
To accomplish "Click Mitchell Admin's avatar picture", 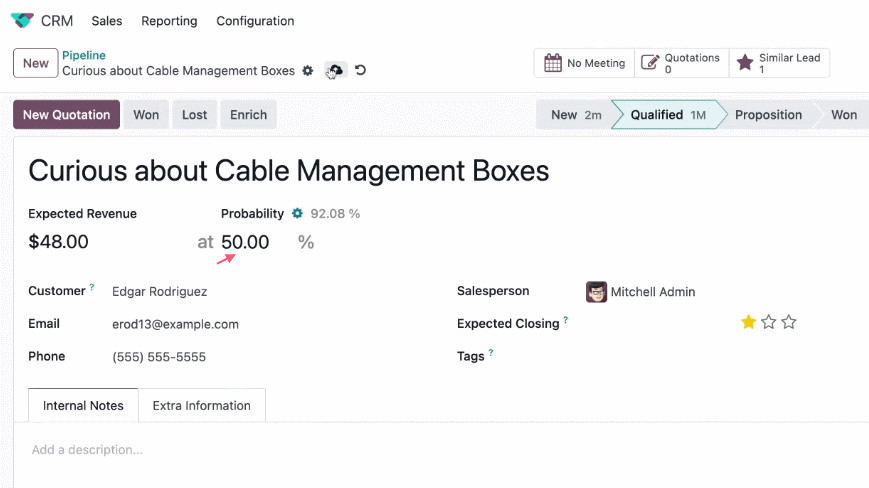I will 596,291.
